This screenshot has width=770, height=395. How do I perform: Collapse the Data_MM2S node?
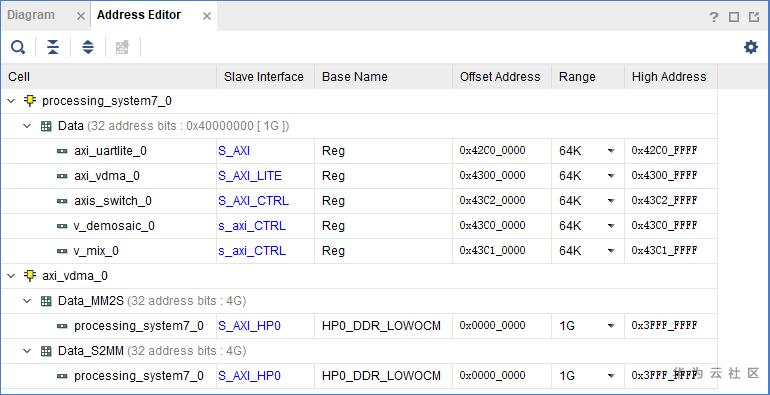click(x=28, y=301)
